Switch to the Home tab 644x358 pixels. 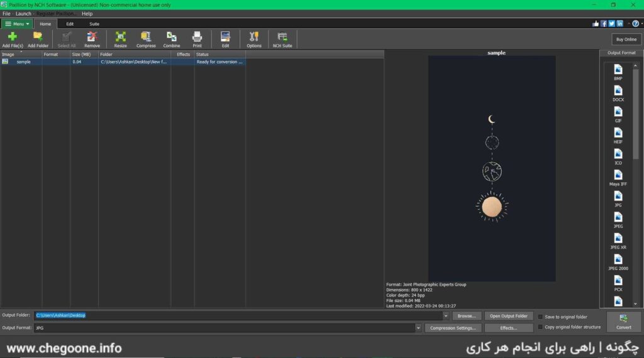[45, 24]
